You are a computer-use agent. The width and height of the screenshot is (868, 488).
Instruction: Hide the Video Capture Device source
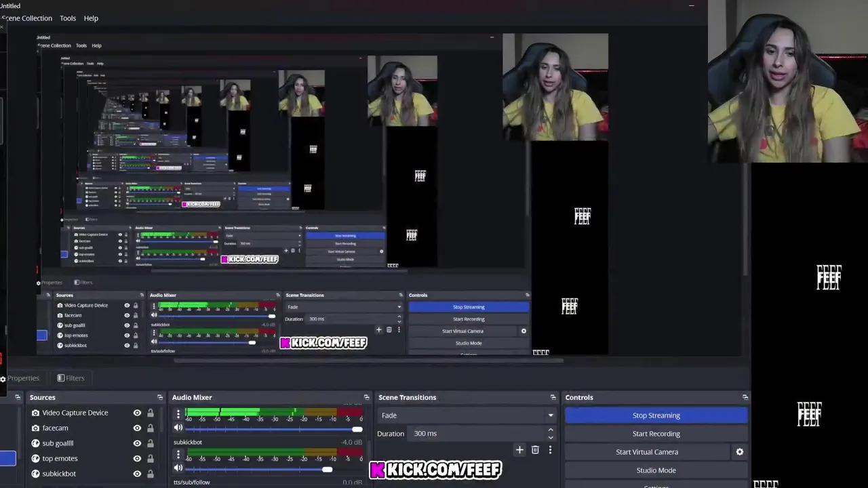(137, 413)
